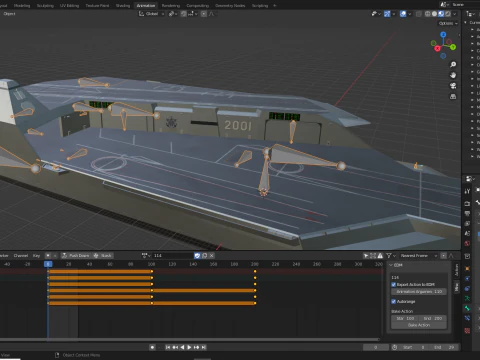Screen dimensions: 480x360
Task: Toggle camera view with the camera icon
Action: pyautogui.click(x=453, y=86)
